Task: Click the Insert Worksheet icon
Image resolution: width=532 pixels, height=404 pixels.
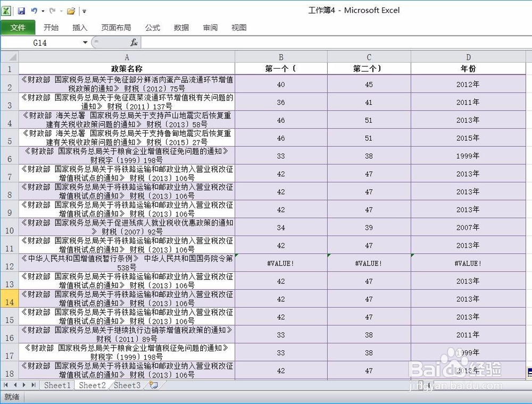Action: 154,385
